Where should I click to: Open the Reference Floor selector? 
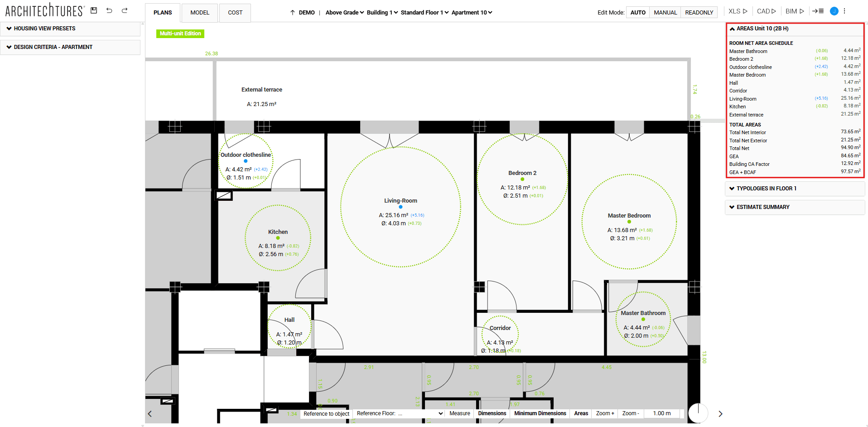[399, 413]
